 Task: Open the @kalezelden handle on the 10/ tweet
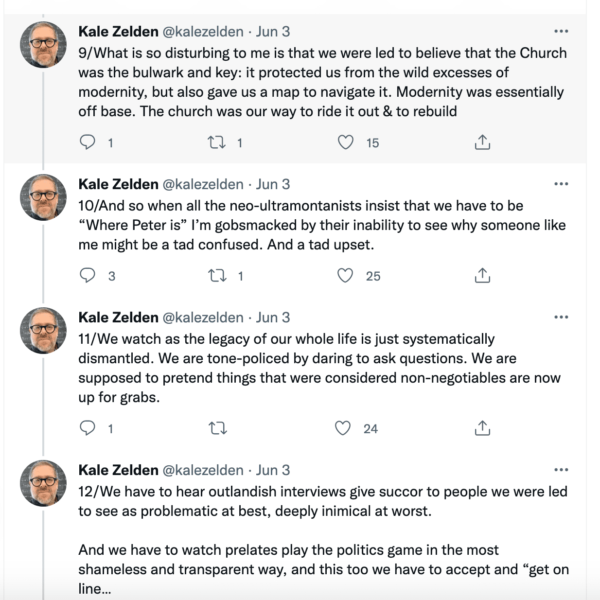203,184
